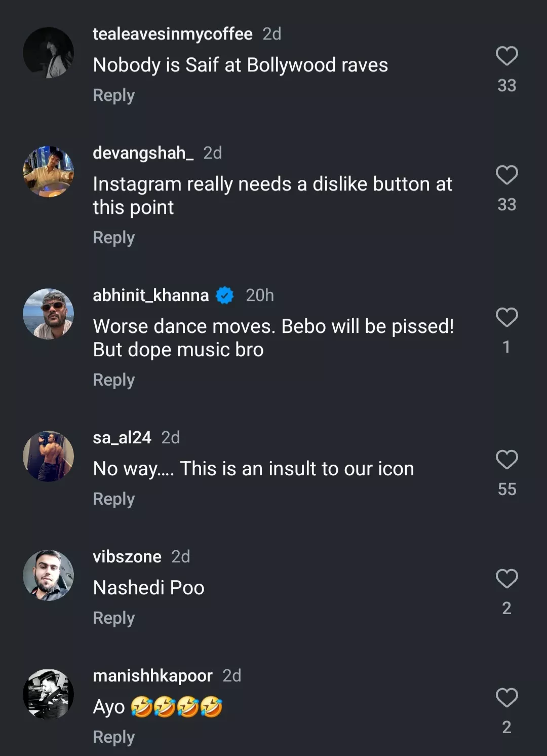Open manishhkapoor's username link

152,676
